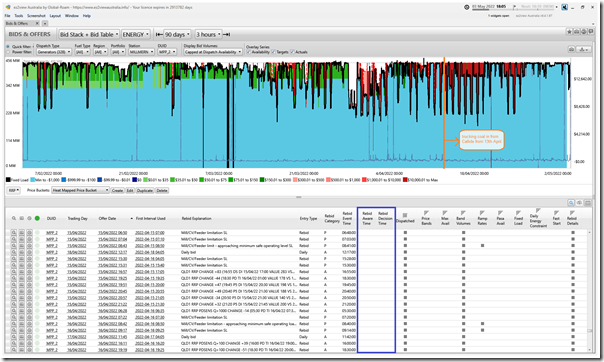The width and height of the screenshot is (604, 362).
Task: Click the comment icon in widget header
Action: [x=591, y=32]
